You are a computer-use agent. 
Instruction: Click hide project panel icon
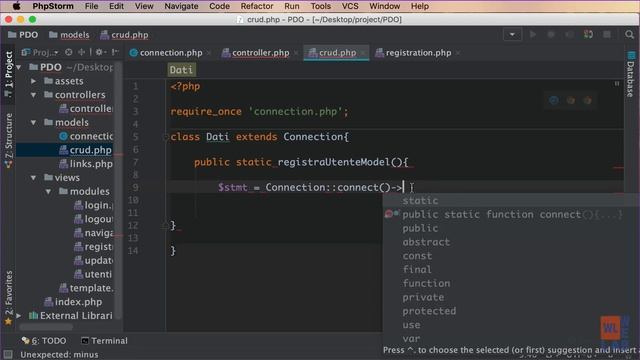[x=116, y=52]
